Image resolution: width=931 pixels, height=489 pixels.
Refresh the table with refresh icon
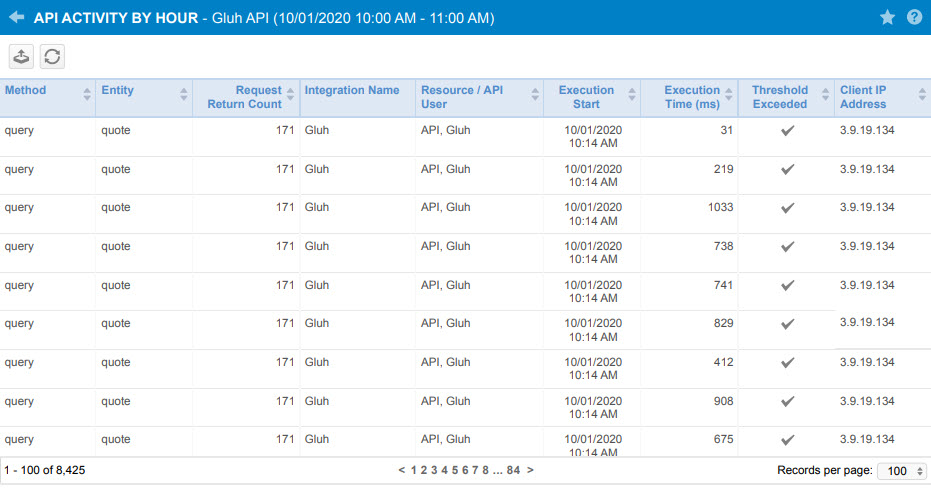tap(52, 56)
